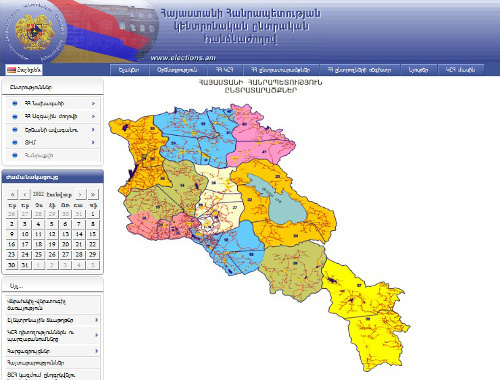
Task: Open Վերահսկիչ-վերստուգիչ ծառայություն link
Action: click(37, 305)
